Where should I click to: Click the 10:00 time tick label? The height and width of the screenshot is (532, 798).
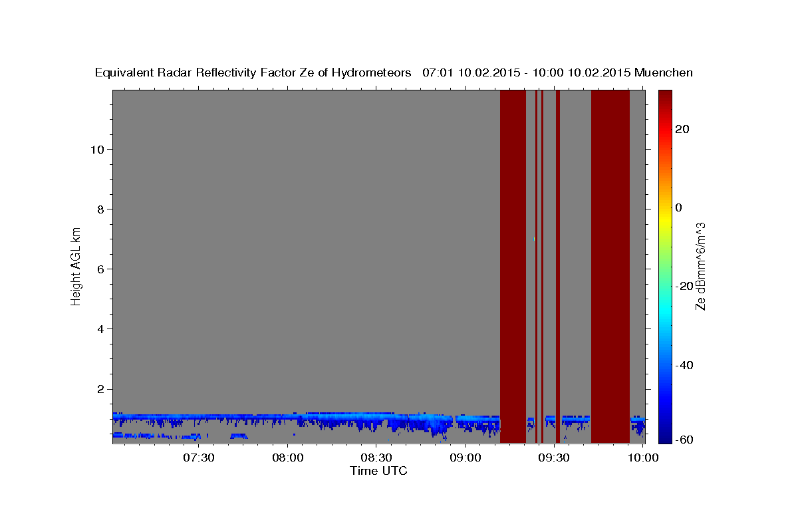pyautogui.click(x=642, y=458)
